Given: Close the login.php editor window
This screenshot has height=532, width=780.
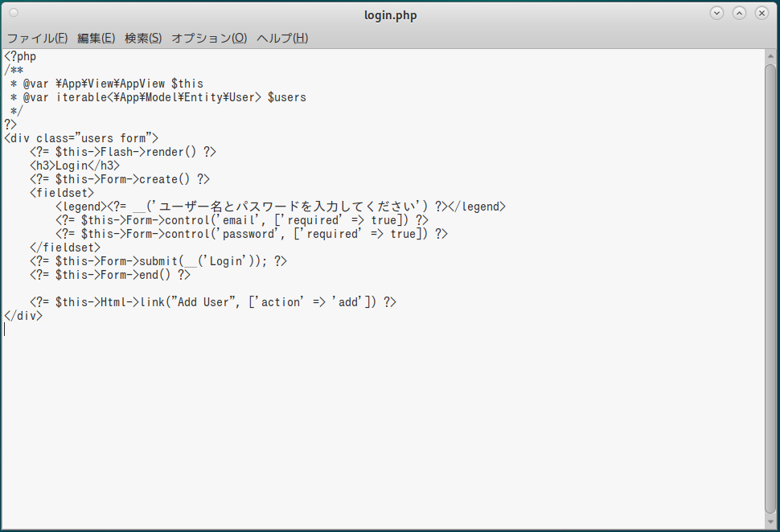Looking at the screenshot, I should pyautogui.click(x=761, y=14).
